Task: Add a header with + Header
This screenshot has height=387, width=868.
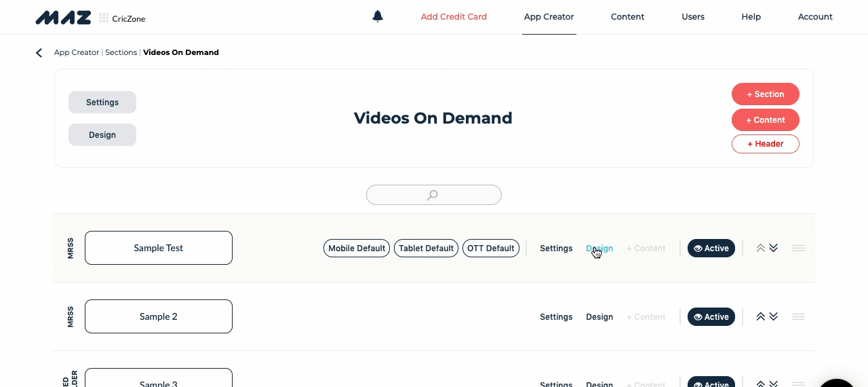Action: tap(766, 144)
